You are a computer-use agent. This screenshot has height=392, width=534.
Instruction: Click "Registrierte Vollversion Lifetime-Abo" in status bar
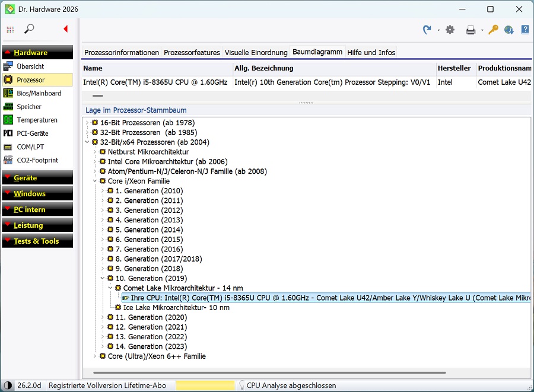point(107,385)
